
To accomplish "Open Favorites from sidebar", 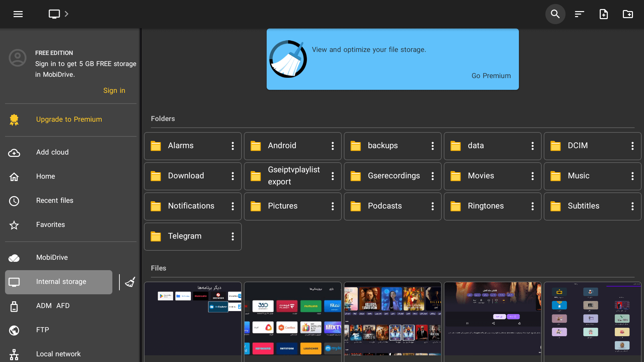I will [50, 225].
